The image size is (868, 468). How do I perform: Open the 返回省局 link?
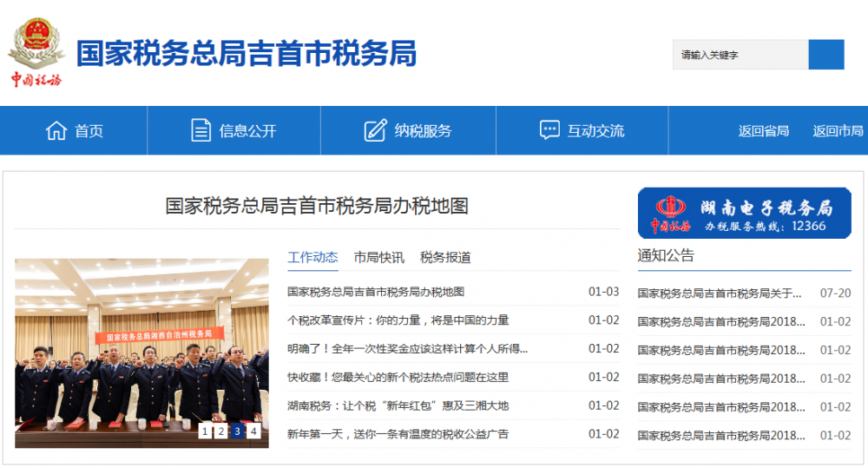click(763, 131)
